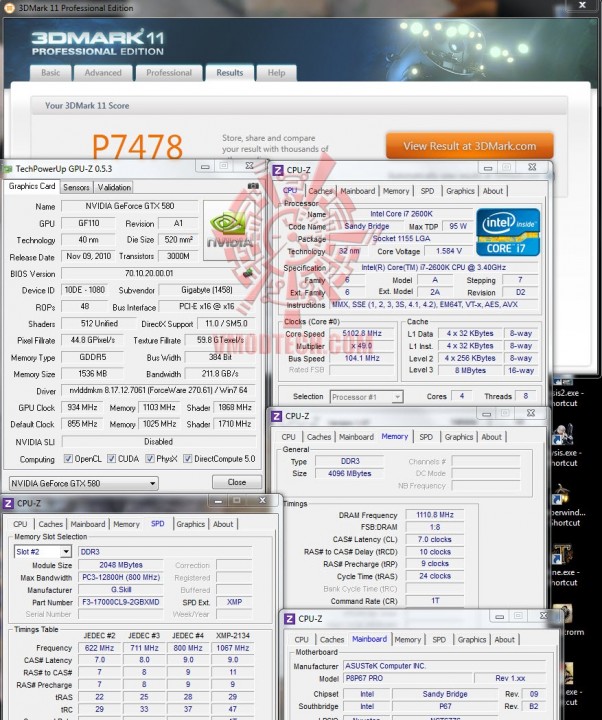
Task: Click the 3DMark 11 title bar icon
Action: tap(10, 8)
